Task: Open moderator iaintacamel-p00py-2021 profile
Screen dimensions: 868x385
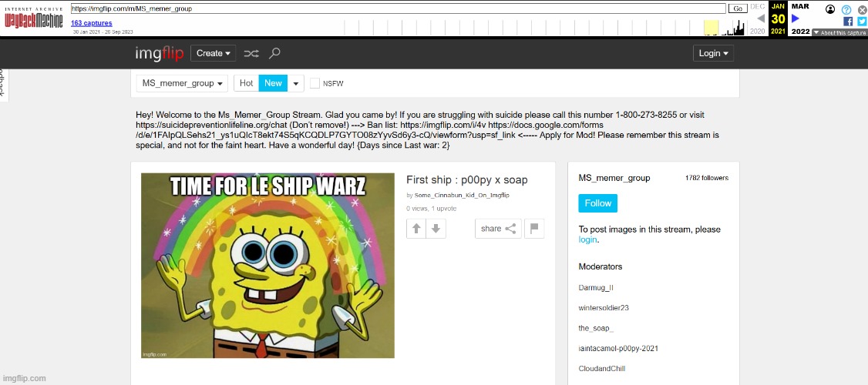Action: point(618,349)
